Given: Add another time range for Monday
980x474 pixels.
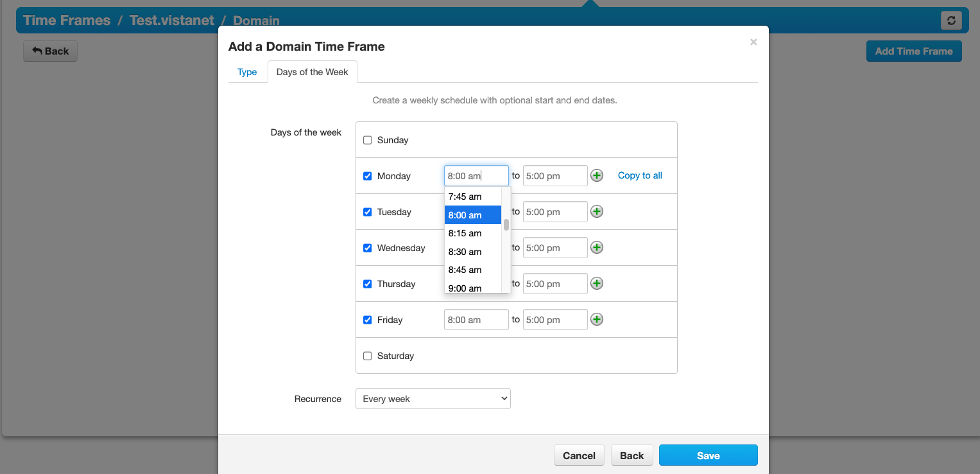Looking at the screenshot, I should pyautogui.click(x=597, y=175).
